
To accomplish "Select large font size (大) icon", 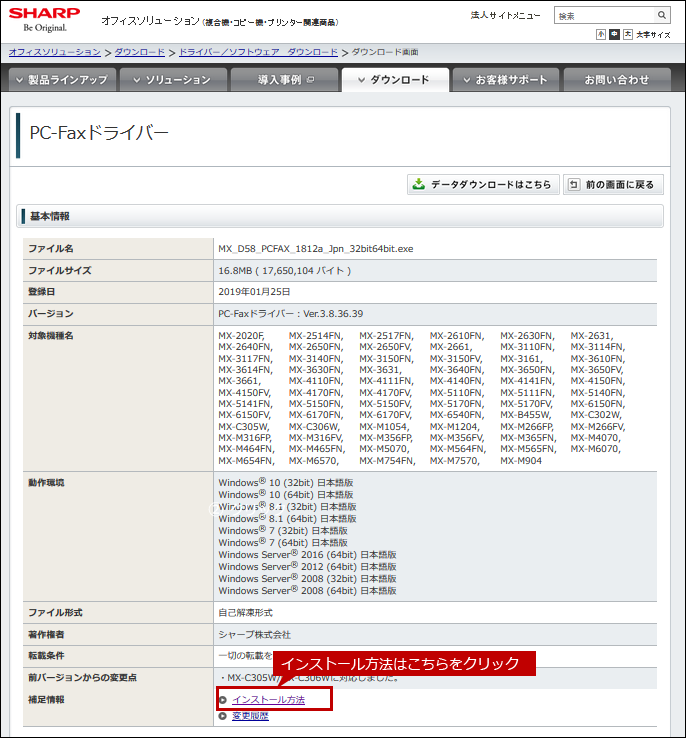I will 628,34.
